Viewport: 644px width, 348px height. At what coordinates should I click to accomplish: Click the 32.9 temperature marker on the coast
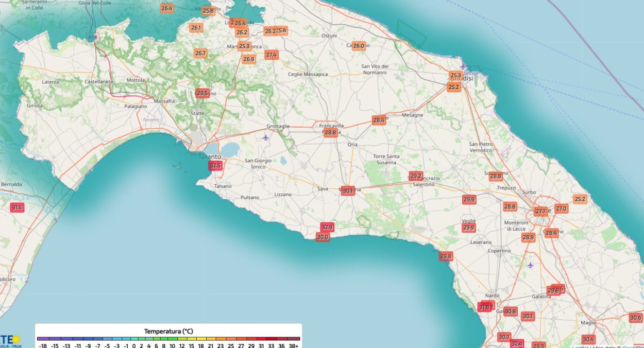pos(327,227)
